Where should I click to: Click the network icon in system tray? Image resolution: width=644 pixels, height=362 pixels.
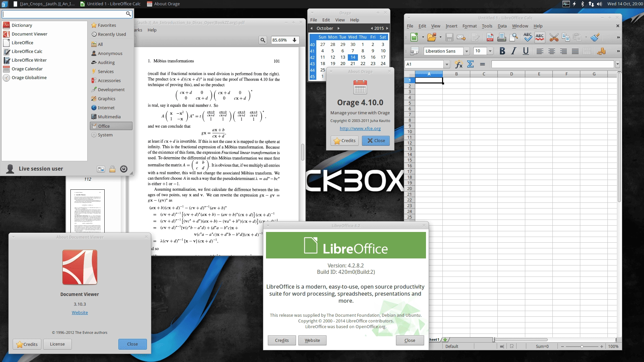pos(591,4)
